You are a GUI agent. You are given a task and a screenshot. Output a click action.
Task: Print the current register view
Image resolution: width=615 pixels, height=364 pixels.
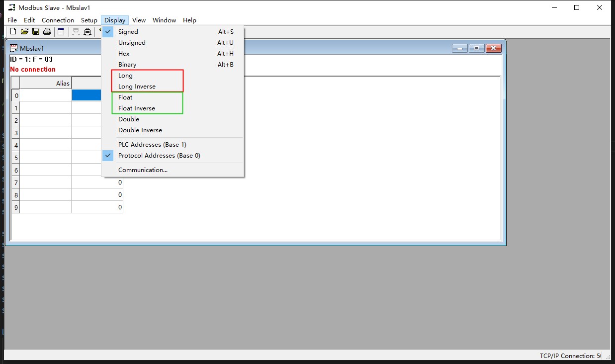(x=47, y=31)
